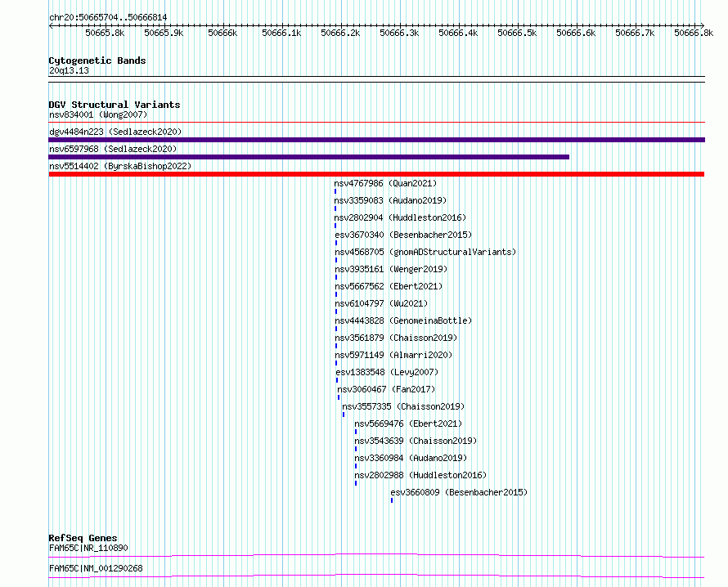Open nsv3543639 (Chaisson2019) variant

[x=416, y=441]
